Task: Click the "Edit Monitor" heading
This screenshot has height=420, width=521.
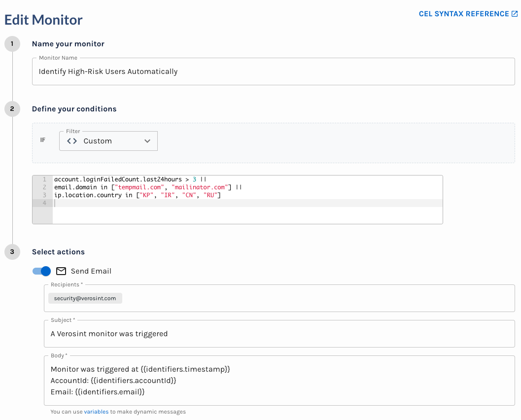Action: coord(43,20)
